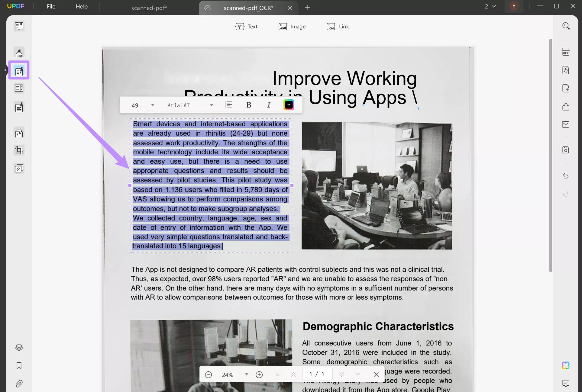Viewport: 582px width, 392px height.
Task: Select the Crop Pages tool icon
Action: 19,150
